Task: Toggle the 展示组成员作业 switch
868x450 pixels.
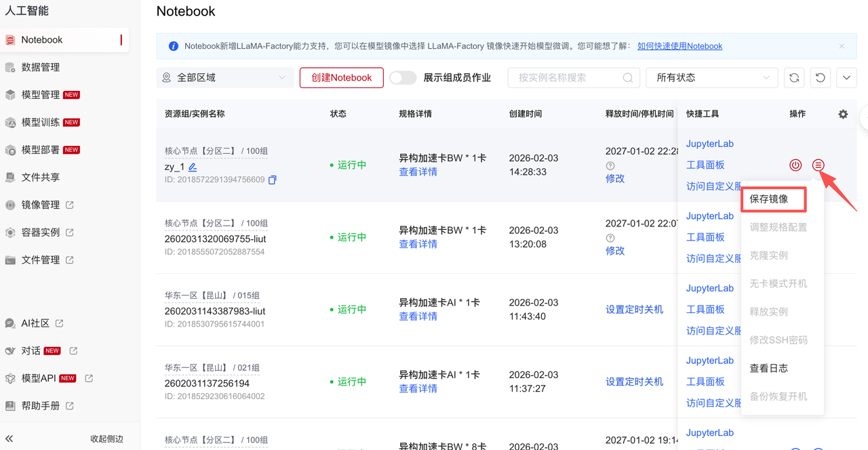Action: [403, 78]
